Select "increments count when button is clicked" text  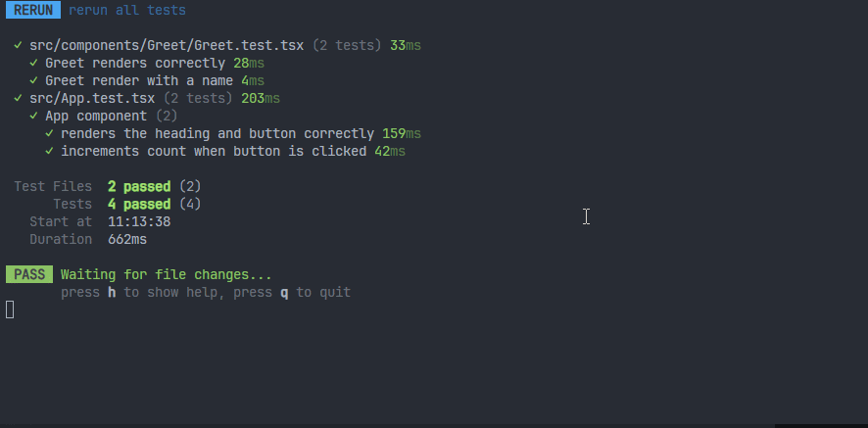(213, 152)
